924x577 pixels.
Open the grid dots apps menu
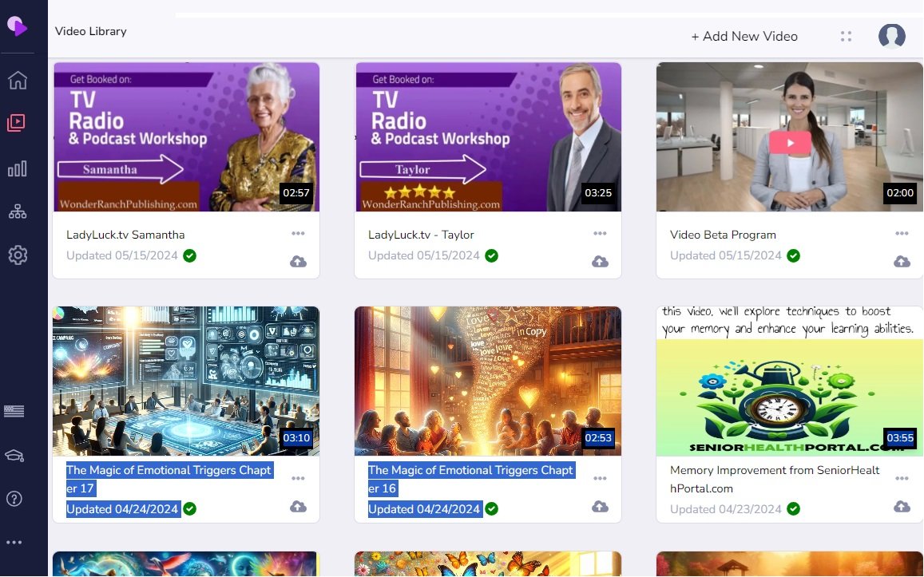click(x=846, y=37)
